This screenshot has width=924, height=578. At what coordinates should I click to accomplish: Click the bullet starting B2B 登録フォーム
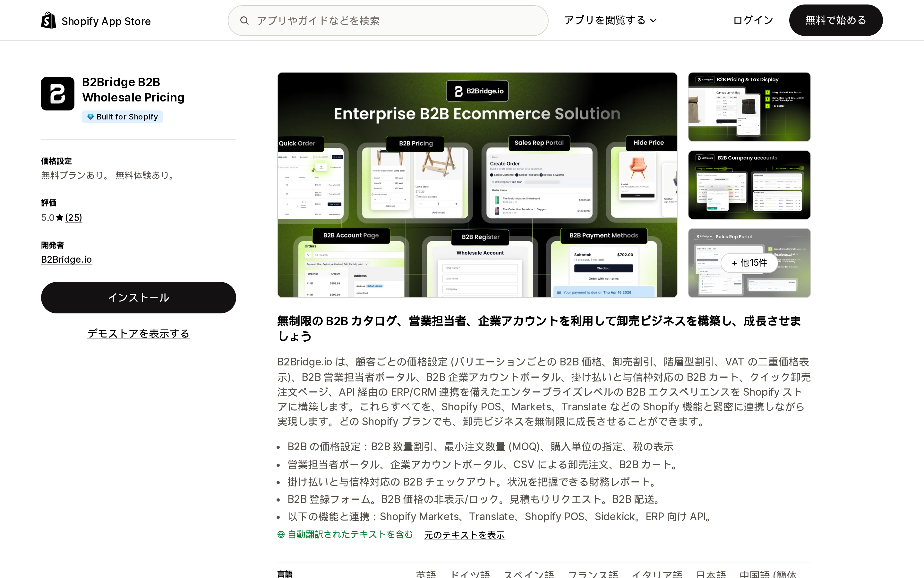click(x=475, y=499)
